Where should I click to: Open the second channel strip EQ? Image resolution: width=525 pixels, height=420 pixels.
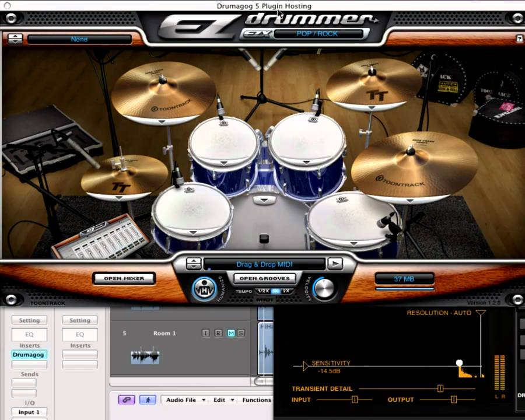[80, 334]
